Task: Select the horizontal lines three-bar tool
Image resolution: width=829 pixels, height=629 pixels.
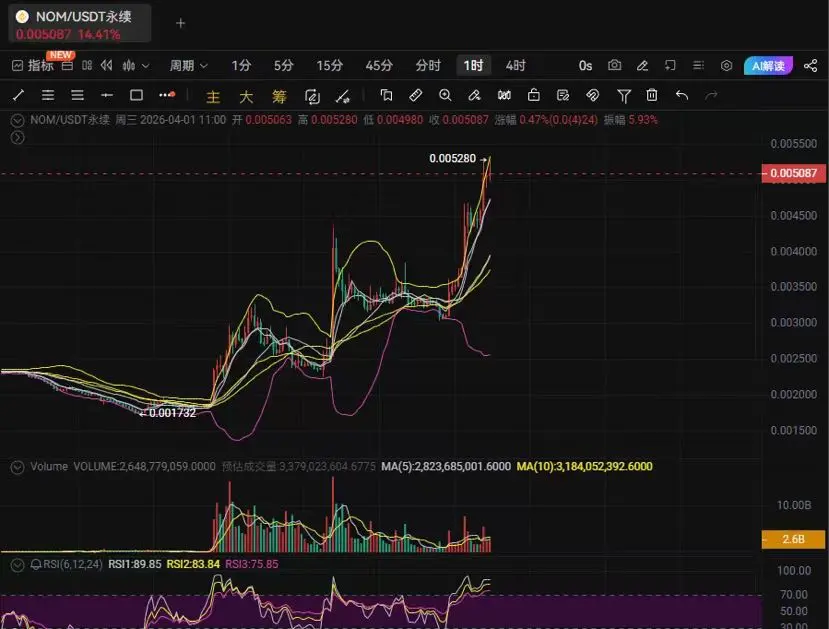Action: [x=78, y=95]
